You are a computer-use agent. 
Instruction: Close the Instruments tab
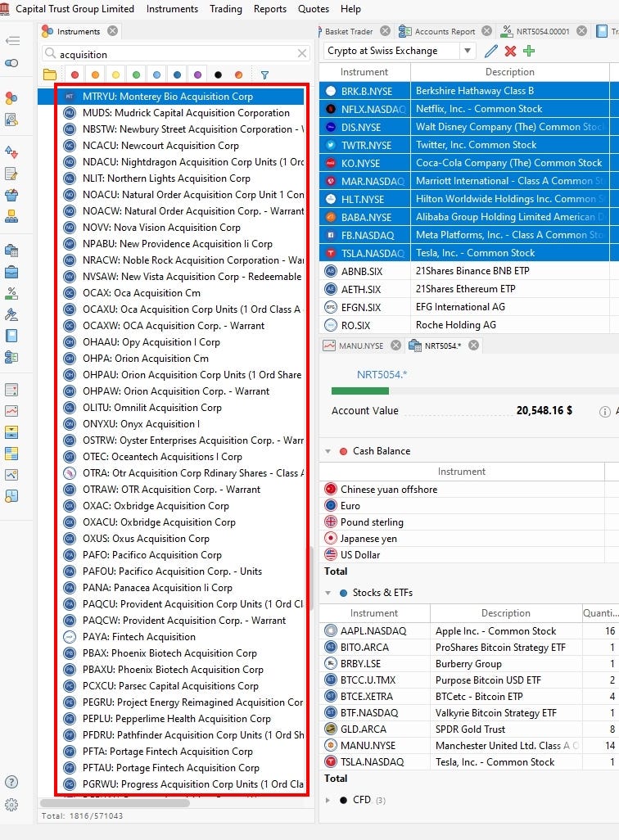click(112, 31)
